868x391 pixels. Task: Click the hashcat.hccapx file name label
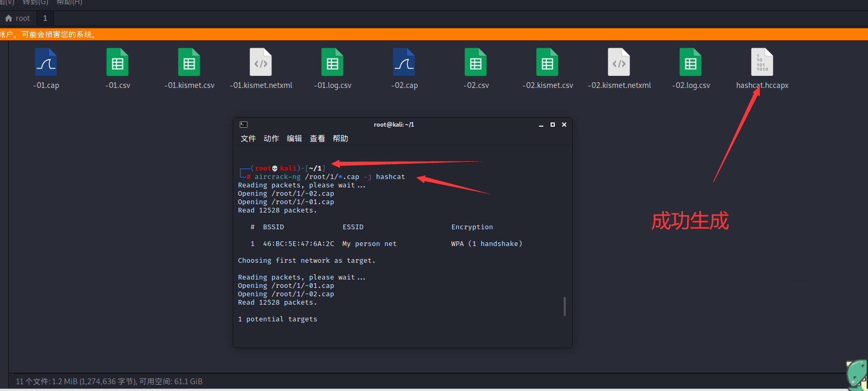(x=762, y=85)
